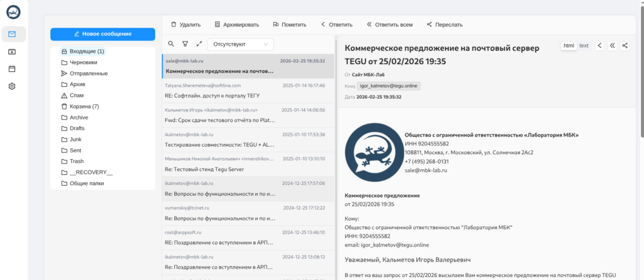Screen dimensions: 644x280
Task: Open the Calendar icon in sidebar
Action: tap(13, 69)
